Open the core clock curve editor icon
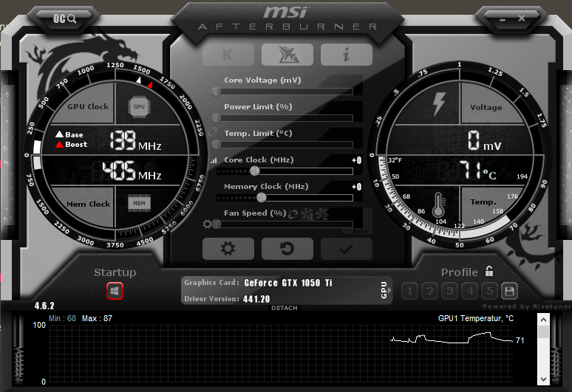Viewport: 572px width, 392px height. (214, 160)
